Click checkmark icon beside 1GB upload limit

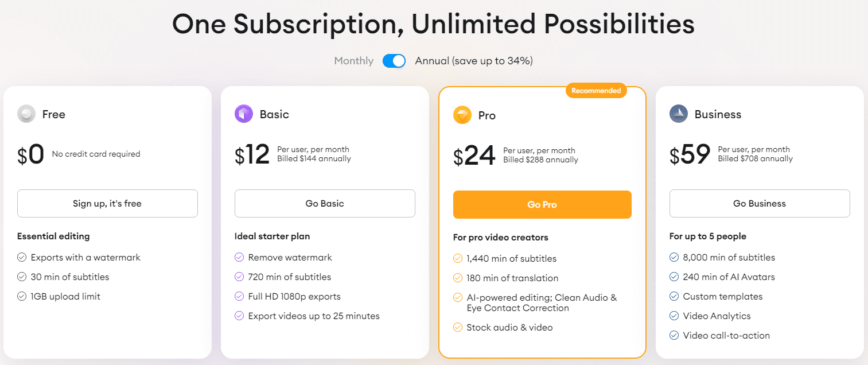[x=22, y=297]
